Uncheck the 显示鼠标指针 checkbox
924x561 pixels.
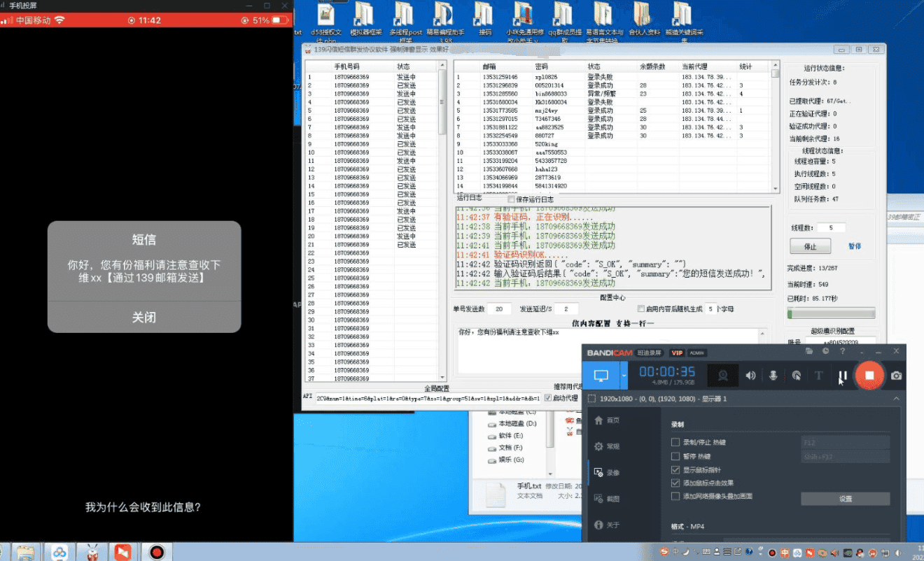coord(675,470)
